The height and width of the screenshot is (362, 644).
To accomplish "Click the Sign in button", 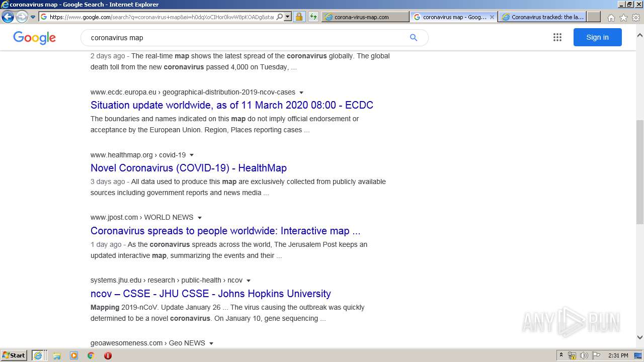I will pos(597,37).
